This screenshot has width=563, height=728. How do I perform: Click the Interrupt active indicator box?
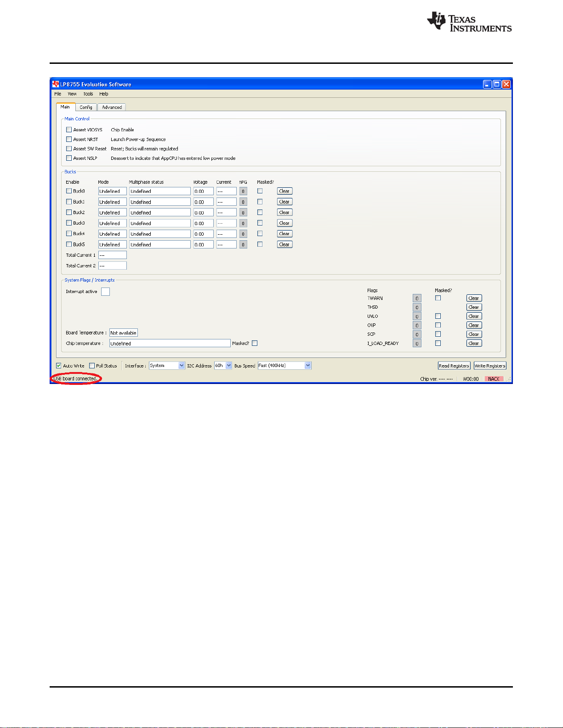105,292
